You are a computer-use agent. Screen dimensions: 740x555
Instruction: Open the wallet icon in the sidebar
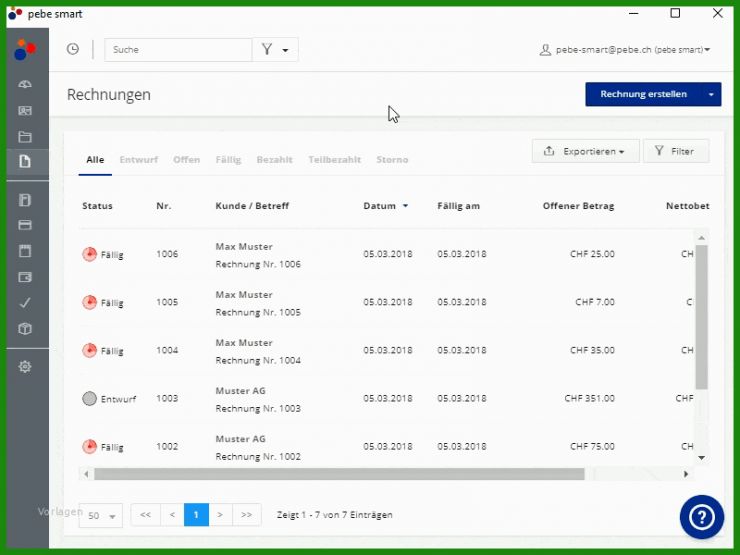(25, 277)
